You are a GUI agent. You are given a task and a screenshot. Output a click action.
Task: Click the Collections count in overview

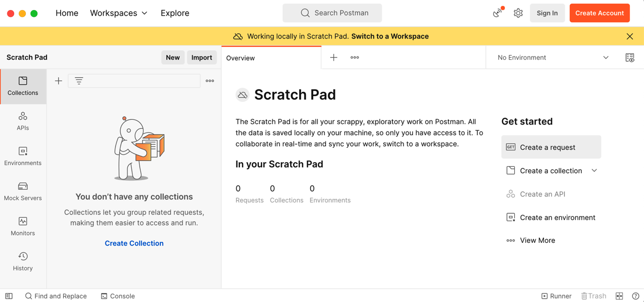pyautogui.click(x=286, y=194)
